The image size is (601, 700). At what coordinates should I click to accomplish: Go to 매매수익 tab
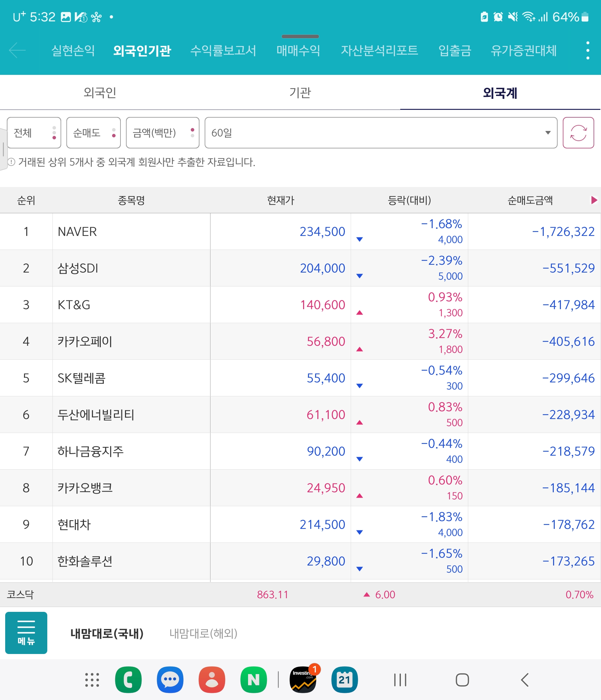tap(298, 51)
